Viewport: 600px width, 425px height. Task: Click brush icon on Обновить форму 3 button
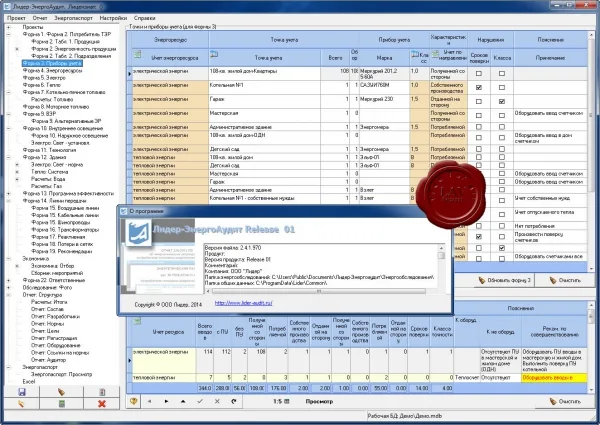(482, 280)
